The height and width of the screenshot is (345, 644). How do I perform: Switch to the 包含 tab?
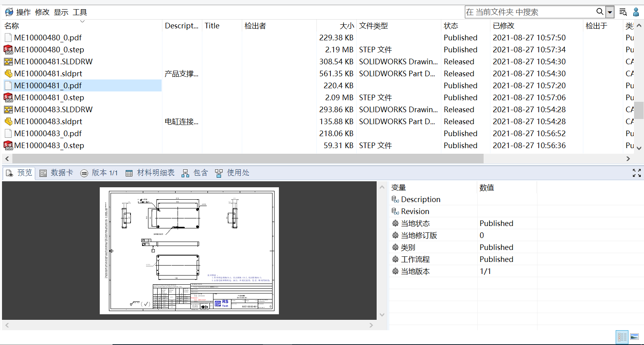click(195, 173)
